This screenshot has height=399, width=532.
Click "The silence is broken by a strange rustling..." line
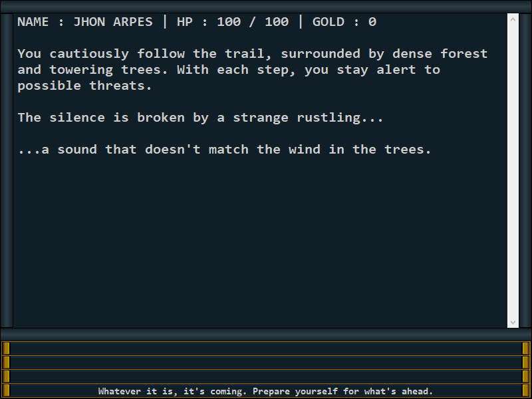(201, 118)
